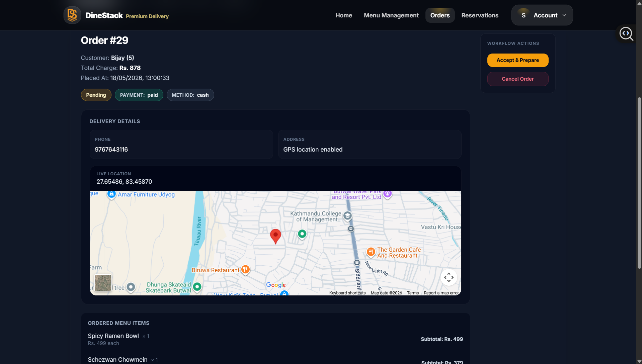This screenshot has width=642, height=364.
Task: Click customer name Bijay (5)
Action: (x=123, y=58)
